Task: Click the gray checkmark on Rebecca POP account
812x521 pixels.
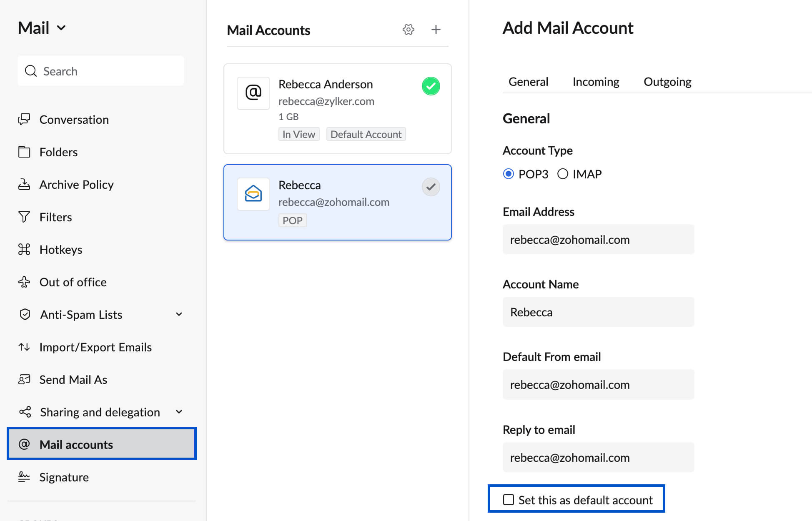Action: tap(431, 187)
